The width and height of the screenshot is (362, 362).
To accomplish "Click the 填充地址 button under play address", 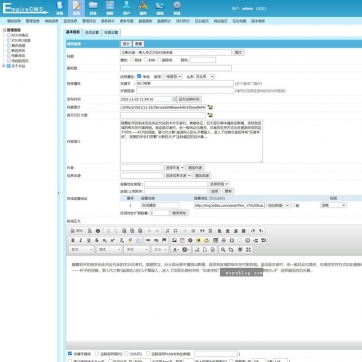I will pos(179,213).
